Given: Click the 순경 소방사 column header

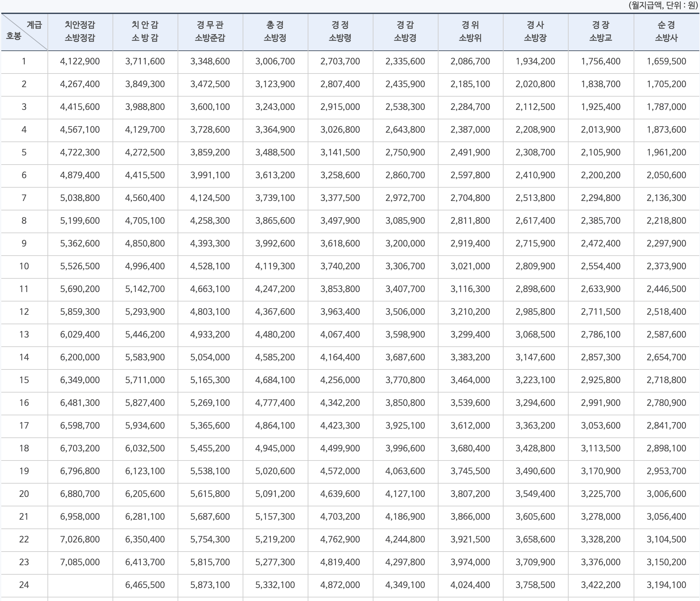Looking at the screenshot, I should pos(666,32).
